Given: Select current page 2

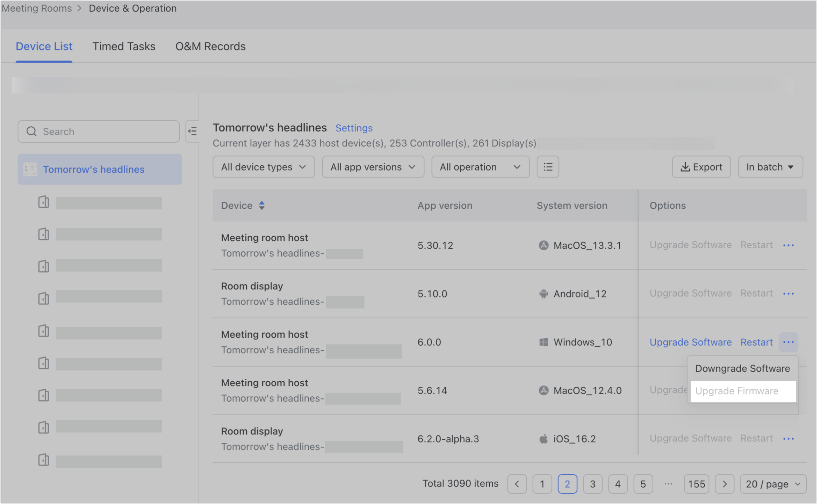Looking at the screenshot, I should pos(567,484).
